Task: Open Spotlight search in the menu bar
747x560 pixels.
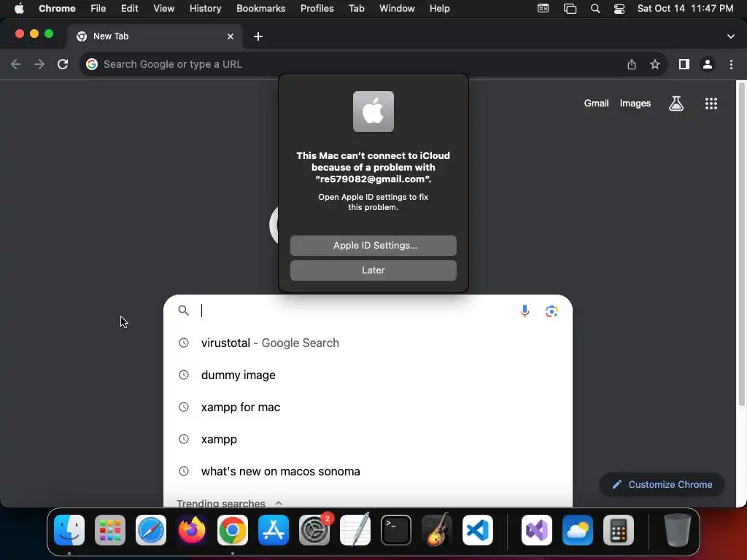Action: pyautogui.click(x=595, y=9)
